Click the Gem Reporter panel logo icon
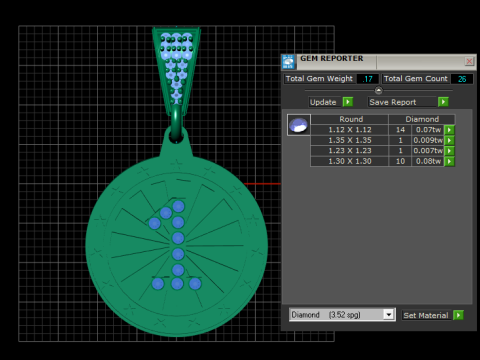Screen dimensions: 480x360 pyautogui.click(x=288, y=62)
